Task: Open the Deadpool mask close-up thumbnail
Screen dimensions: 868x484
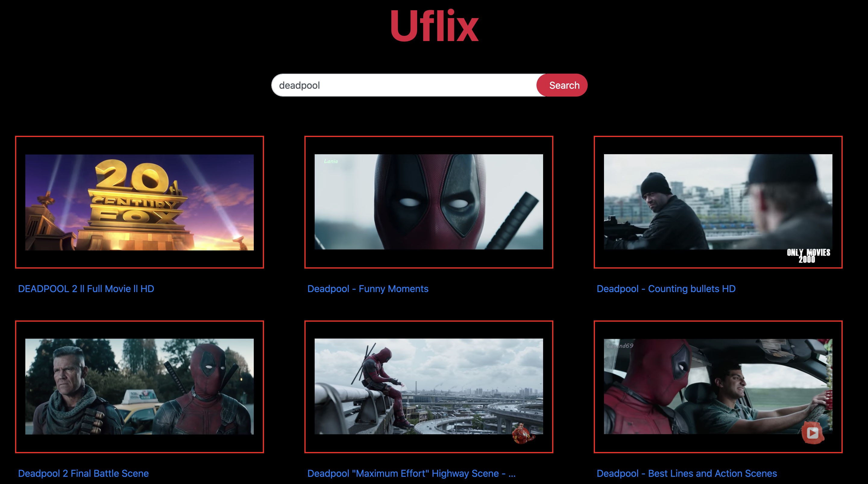Action: (x=429, y=202)
